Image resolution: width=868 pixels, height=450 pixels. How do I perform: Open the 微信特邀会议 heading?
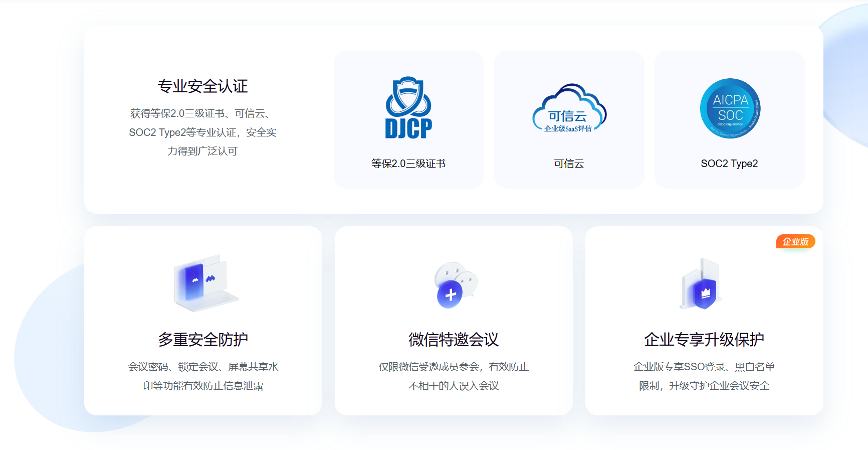coord(454,340)
